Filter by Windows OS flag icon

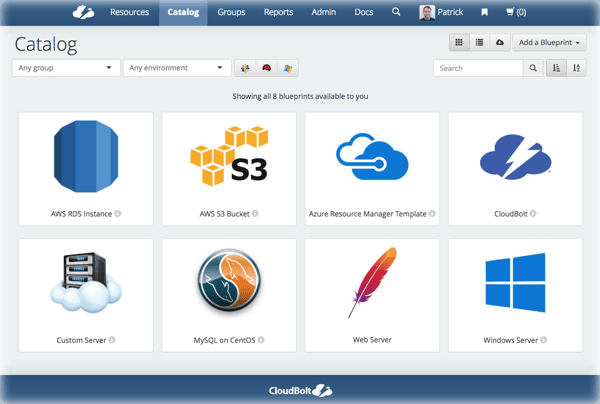[x=288, y=68]
